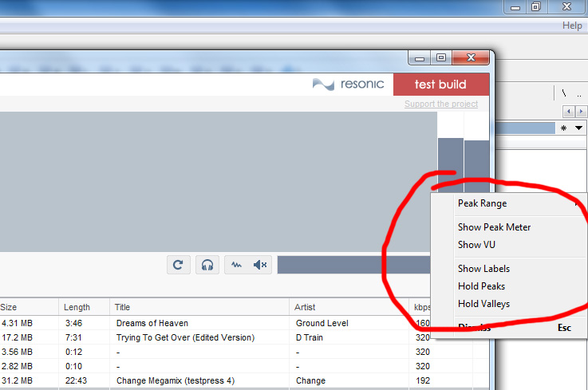Open the Help menu
The height and width of the screenshot is (390, 588).
pyautogui.click(x=572, y=26)
